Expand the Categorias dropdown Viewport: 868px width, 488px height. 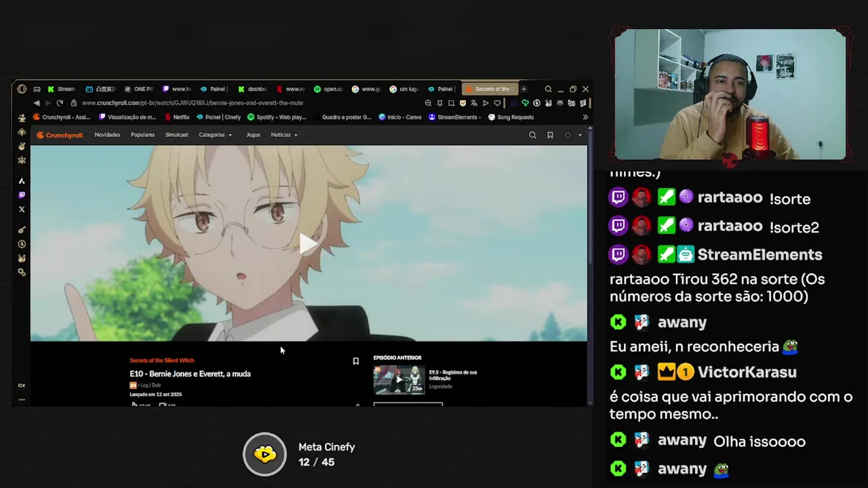tap(215, 135)
